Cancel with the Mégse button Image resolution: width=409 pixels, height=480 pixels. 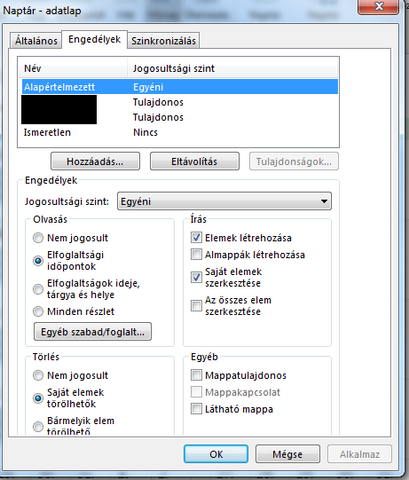click(x=287, y=454)
